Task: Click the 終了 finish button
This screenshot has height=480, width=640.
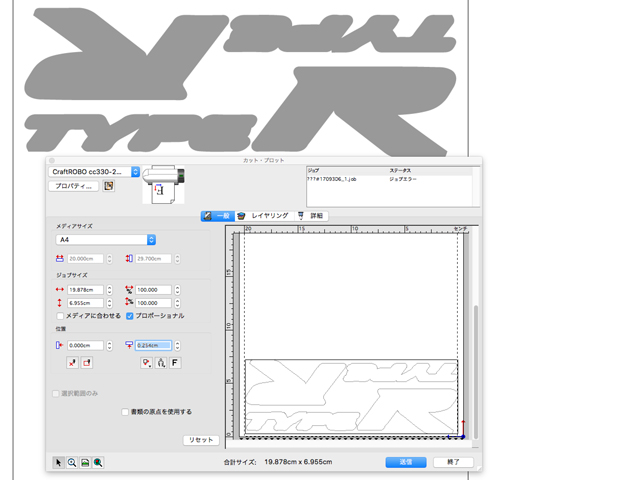Action: pyautogui.click(x=453, y=462)
